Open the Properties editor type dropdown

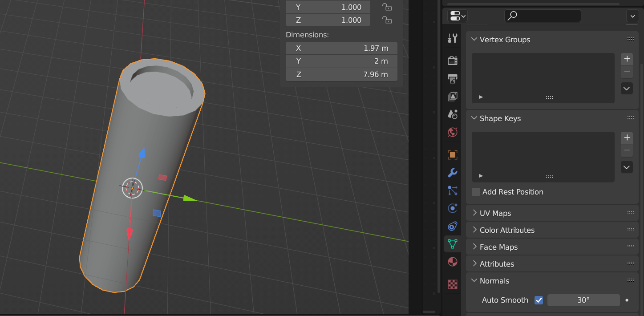457,16
